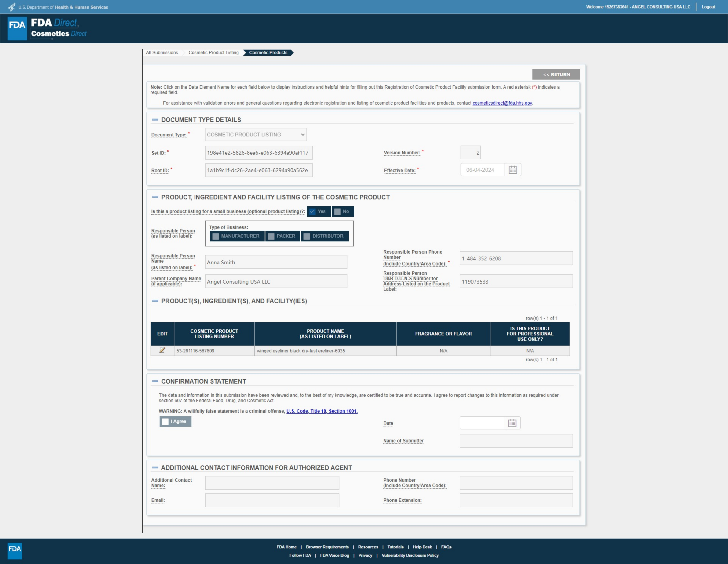The image size is (728, 564).
Task: Collapse Product(s), Ingredient(s), and Facility(ies) section
Action: click(155, 301)
